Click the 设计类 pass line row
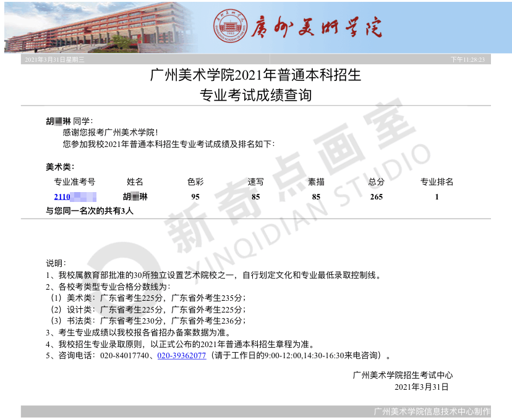The image size is (512, 420). pyautogui.click(x=148, y=309)
